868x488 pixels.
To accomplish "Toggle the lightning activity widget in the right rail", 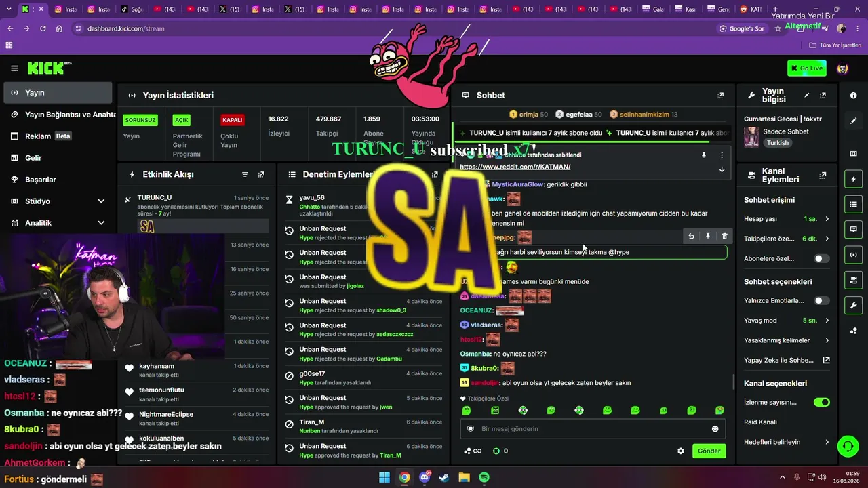I will tap(853, 179).
